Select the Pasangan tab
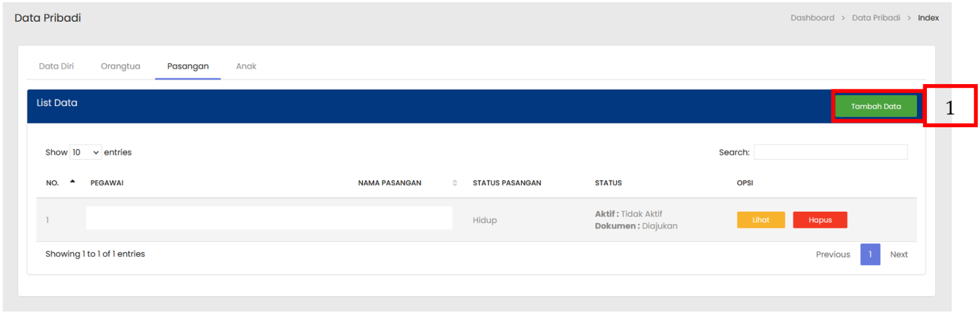This screenshot has height=317, width=980. click(x=188, y=67)
